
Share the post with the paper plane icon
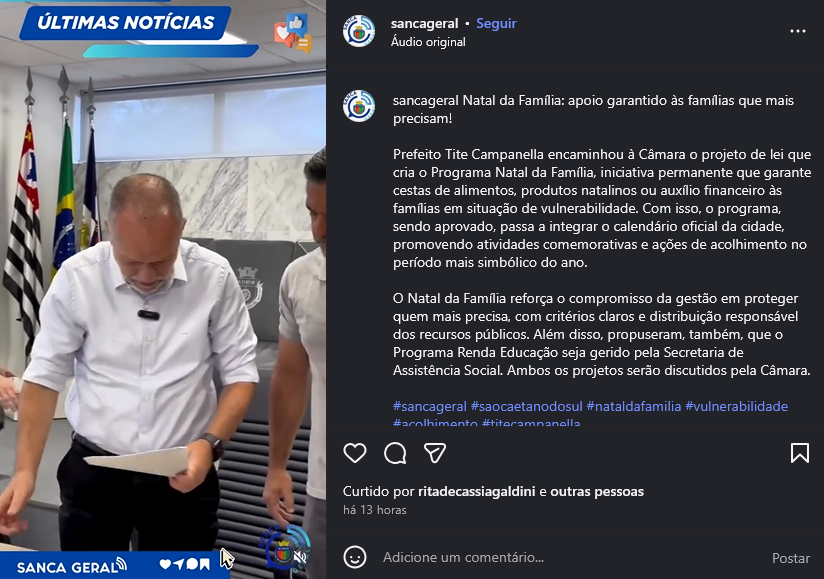(x=435, y=453)
